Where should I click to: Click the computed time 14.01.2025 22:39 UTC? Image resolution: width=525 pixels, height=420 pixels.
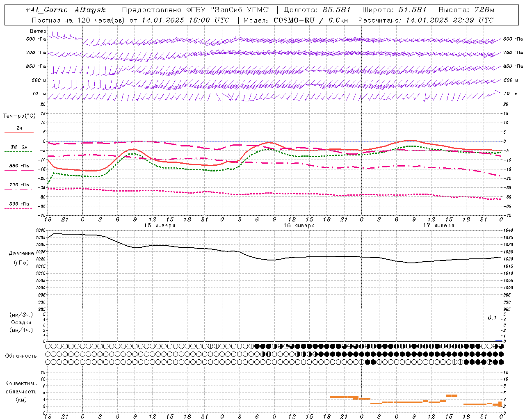pos(450,20)
